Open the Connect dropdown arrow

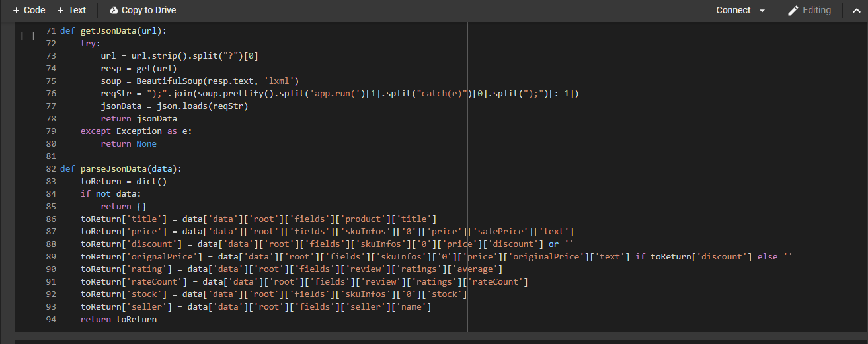pos(762,11)
